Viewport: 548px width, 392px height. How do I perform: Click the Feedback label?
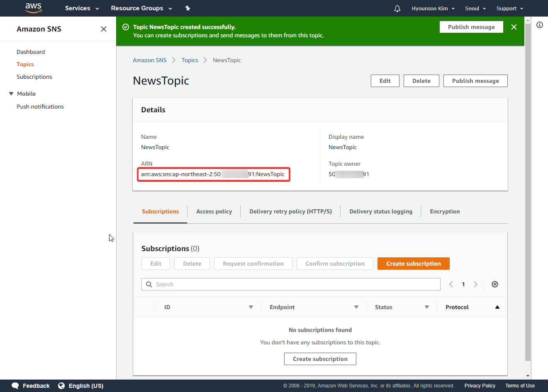pos(36,386)
